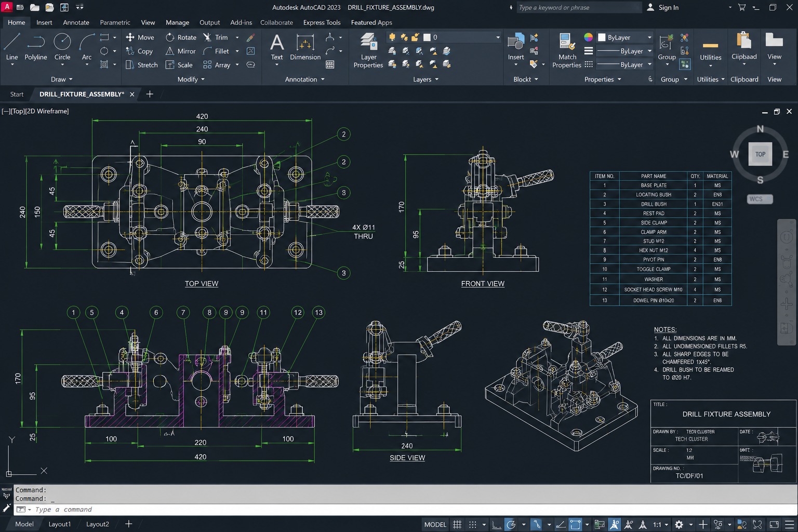The height and width of the screenshot is (532, 798).
Task: Switch to the Annotate ribbon tab
Action: coord(76,22)
